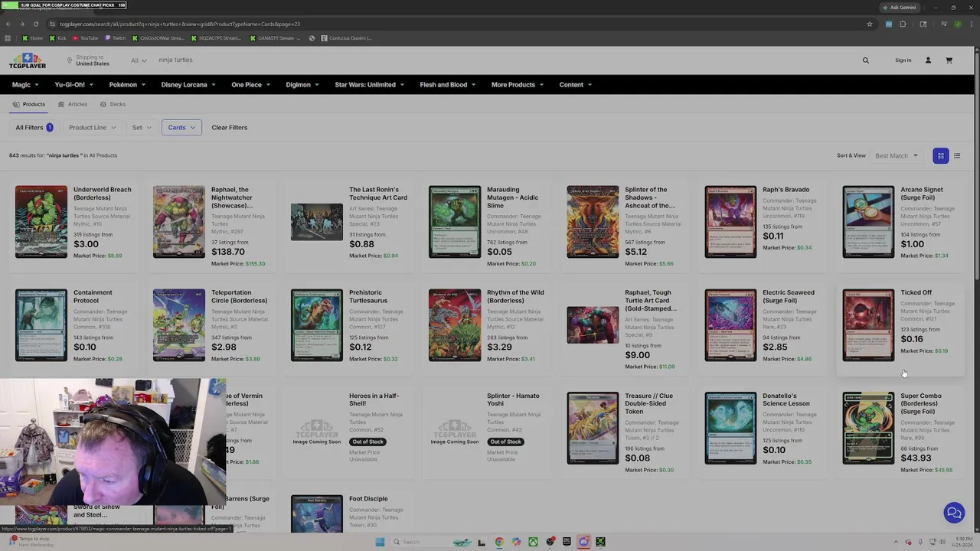Click the browser address bar URL
This screenshot has width=980, height=551.
179,24
